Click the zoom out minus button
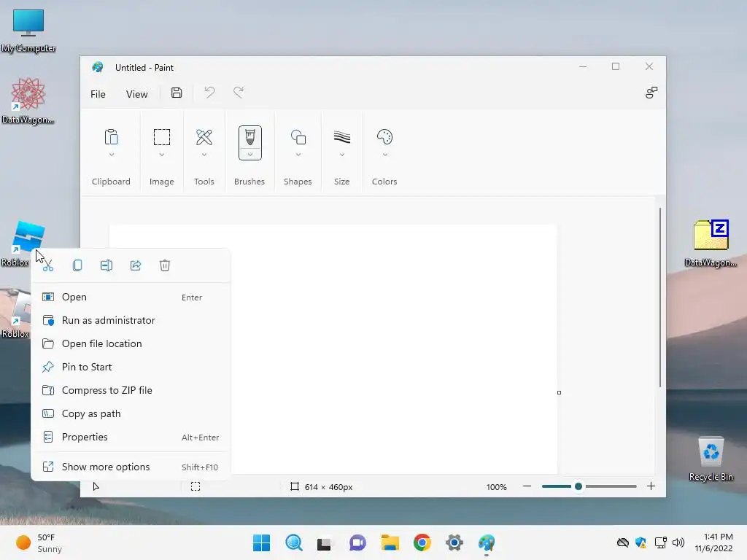This screenshot has height=560, width=747. 527,486
